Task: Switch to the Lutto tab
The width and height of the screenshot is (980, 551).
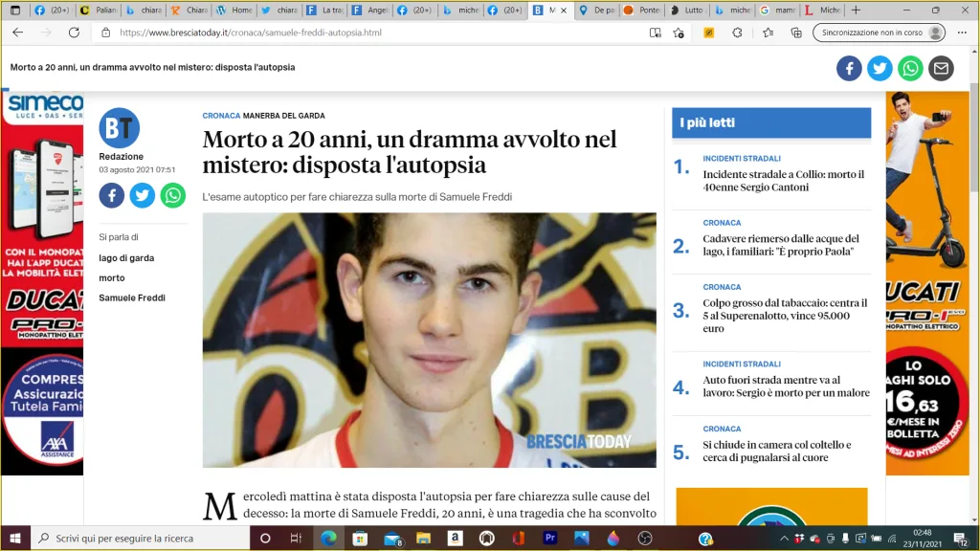Action: click(688, 10)
